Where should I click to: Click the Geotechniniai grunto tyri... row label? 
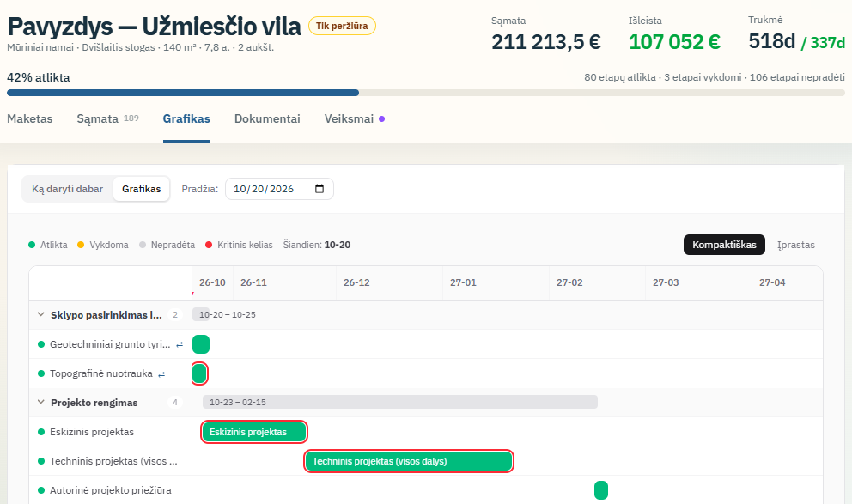click(x=110, y=344)
